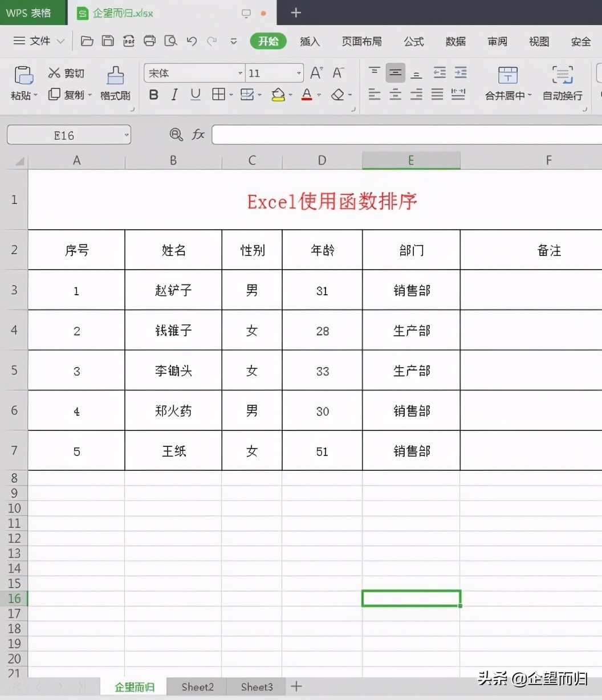Click the fx insert function icon
The width and height of the screenshot is (602, 700).
tap(198, 135)
